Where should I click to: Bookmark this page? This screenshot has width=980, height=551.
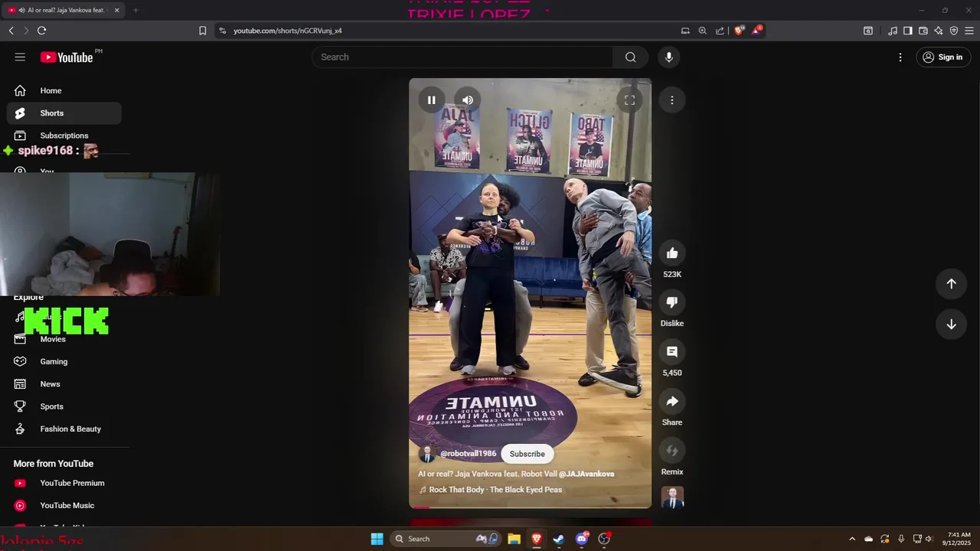pyautogui.click(x=202, y=31)
